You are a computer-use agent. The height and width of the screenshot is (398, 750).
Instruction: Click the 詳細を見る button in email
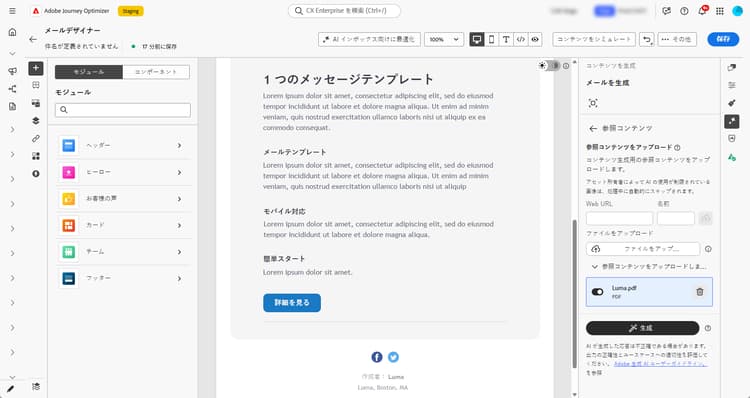click(x=292, y=303)
